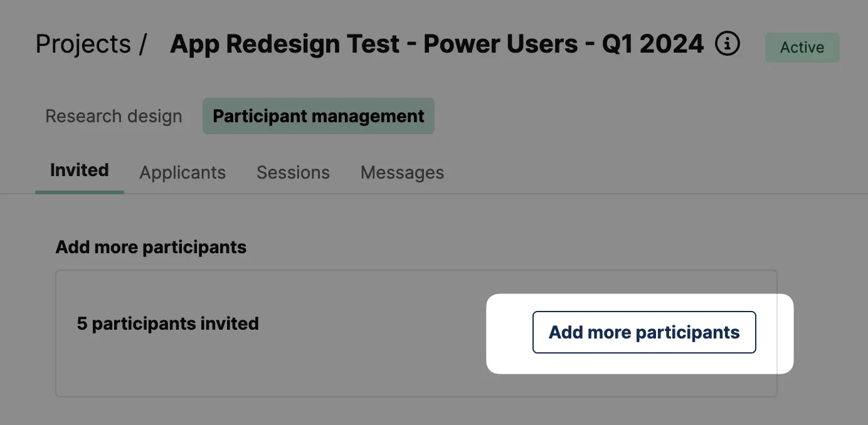Open the Invited sub-tab
The height and width of the screenshot is (425, 868).
pyautogui.click(x=80, y=170)
